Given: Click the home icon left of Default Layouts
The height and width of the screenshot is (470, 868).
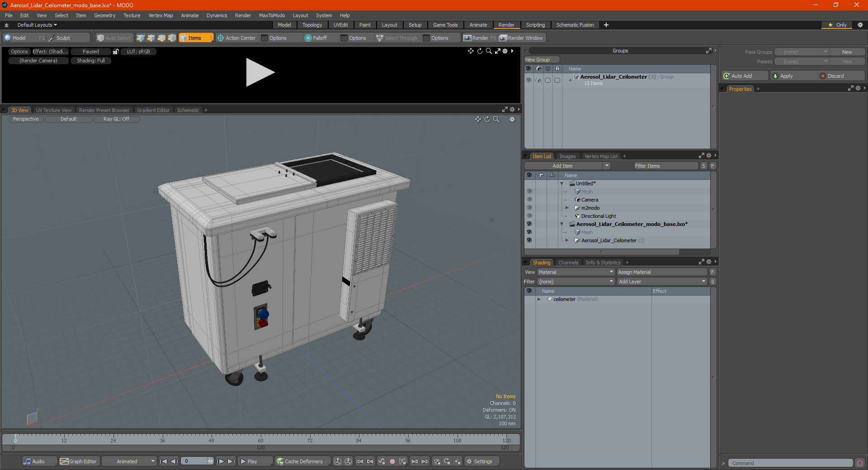Looking at the screenshot, I should (6, 25).
